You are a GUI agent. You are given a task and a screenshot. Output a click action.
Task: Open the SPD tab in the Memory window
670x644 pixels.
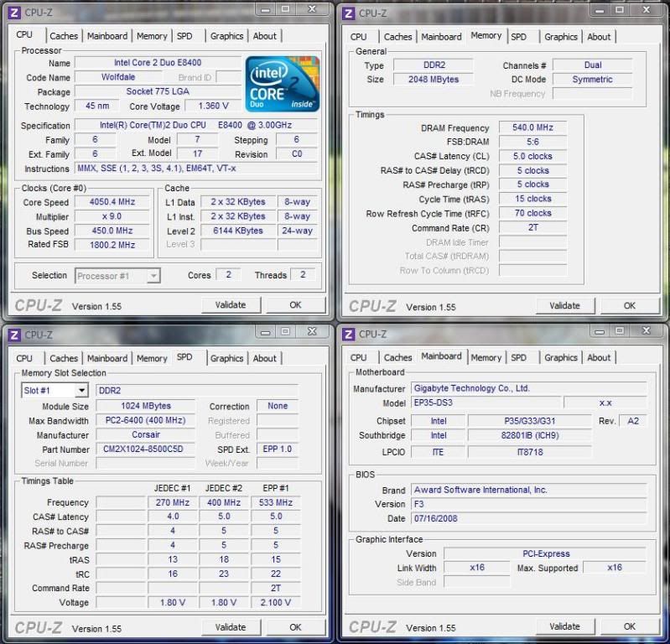pos(519,37)
